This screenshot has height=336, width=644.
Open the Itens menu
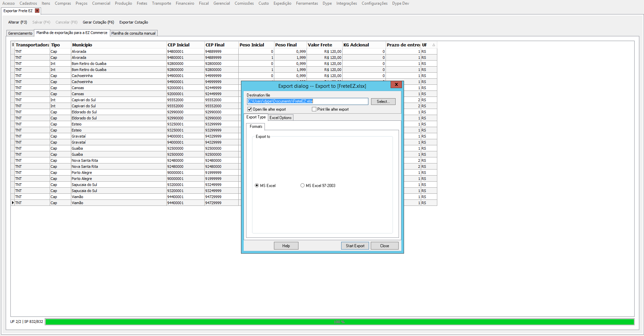point(46,3)
